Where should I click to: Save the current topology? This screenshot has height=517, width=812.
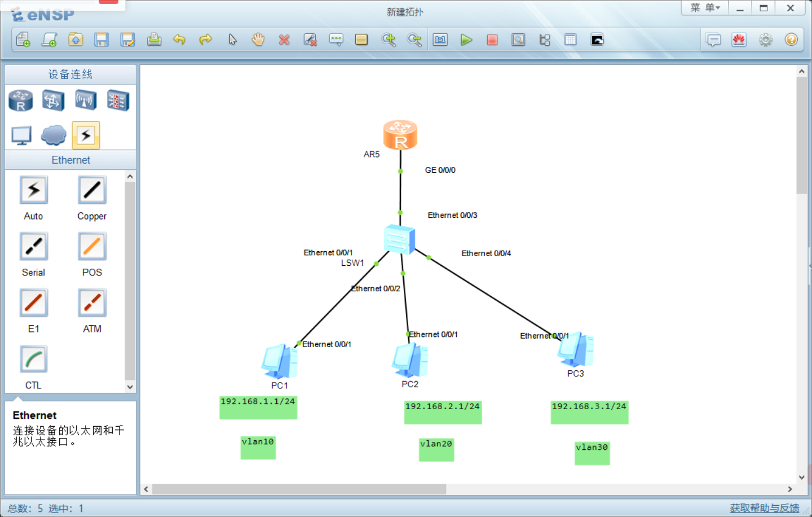pyautogui.click(x=101, y=40)
